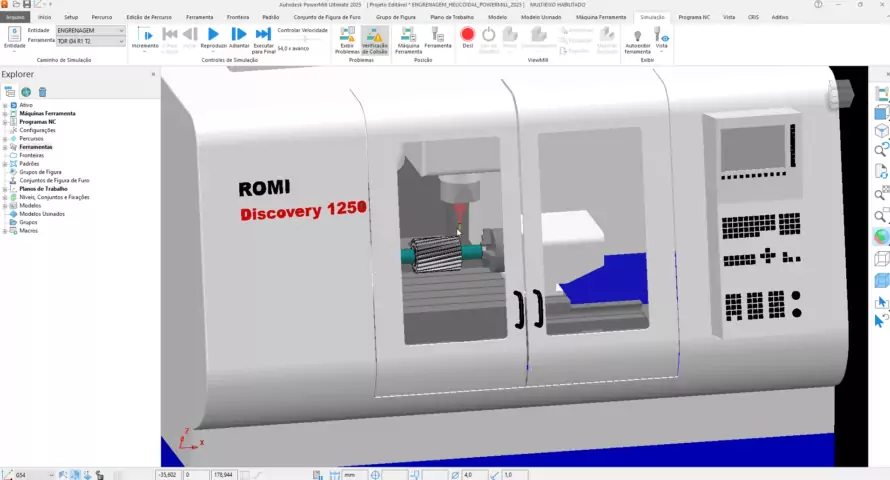Expand the Programas NC tree node
This screenshot has height=480, width=890.
[x=5, y=122]
